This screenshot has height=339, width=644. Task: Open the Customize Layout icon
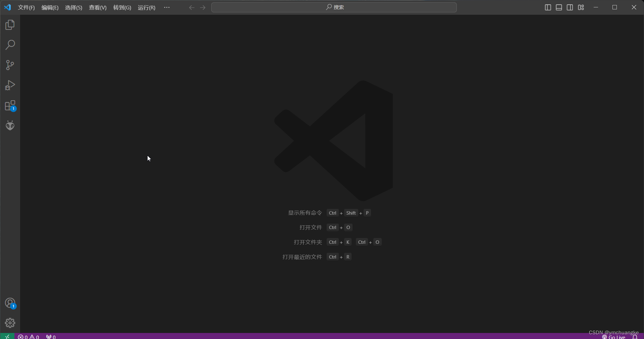click(581, 7)
